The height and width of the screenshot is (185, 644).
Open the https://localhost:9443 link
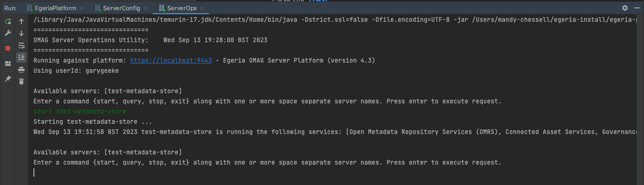click(x=171, y=61)
